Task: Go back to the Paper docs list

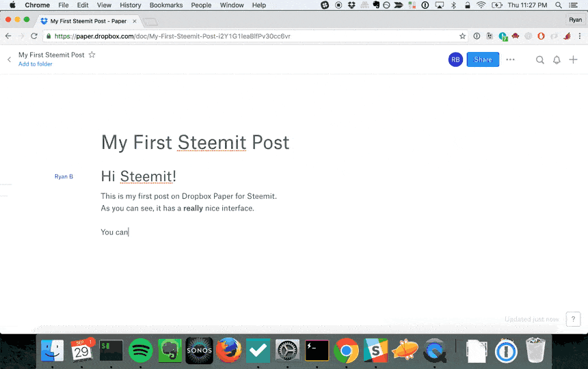Action: click(x=9, y=59)
